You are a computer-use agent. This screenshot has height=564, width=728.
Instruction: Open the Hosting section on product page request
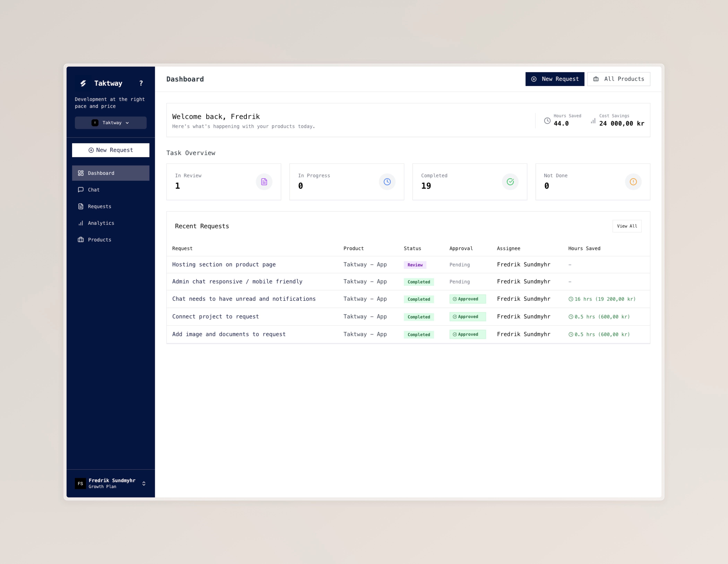(224, 264)
